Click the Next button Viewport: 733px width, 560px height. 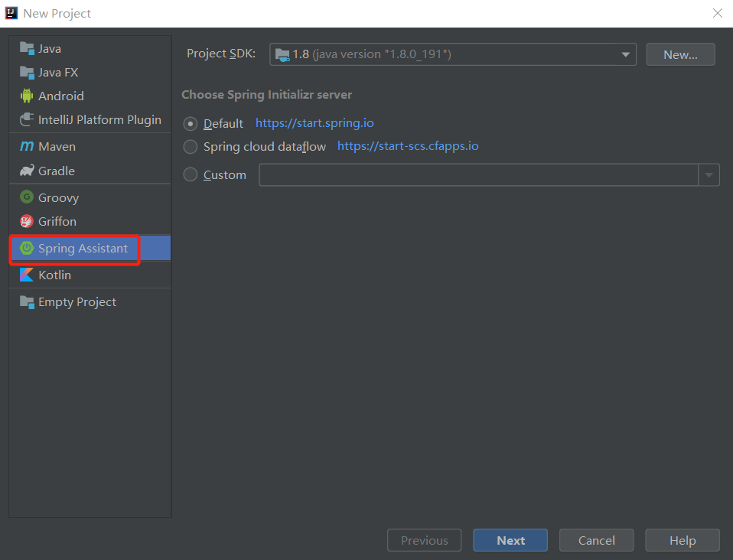(x=510, y=540)
